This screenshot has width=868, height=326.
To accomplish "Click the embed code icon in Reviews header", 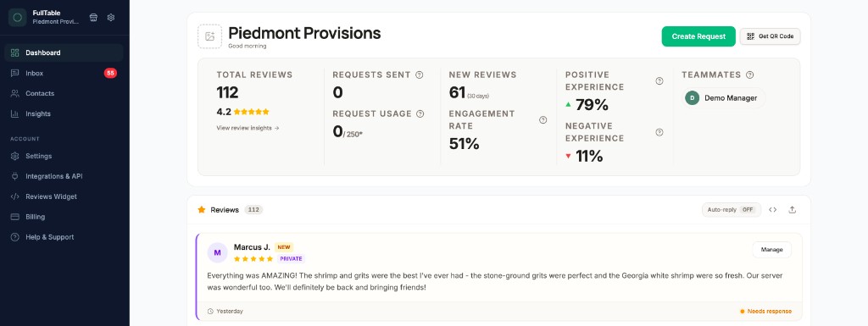I will pos(773,210).
